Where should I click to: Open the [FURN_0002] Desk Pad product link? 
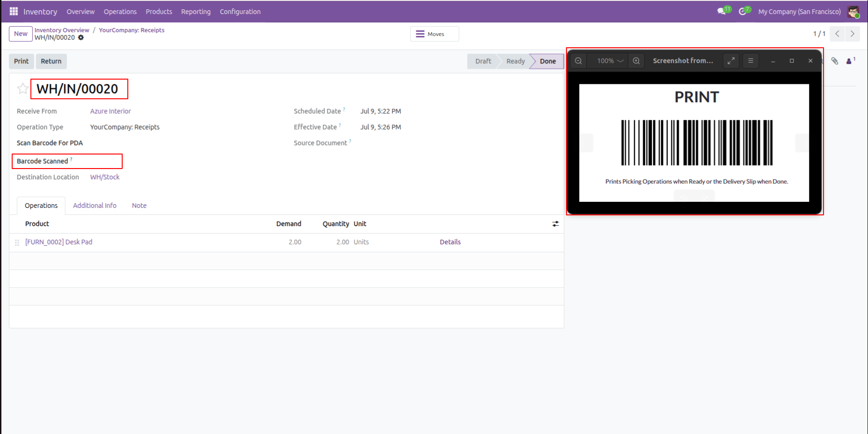pyautogui.click(x=59, y=242)
